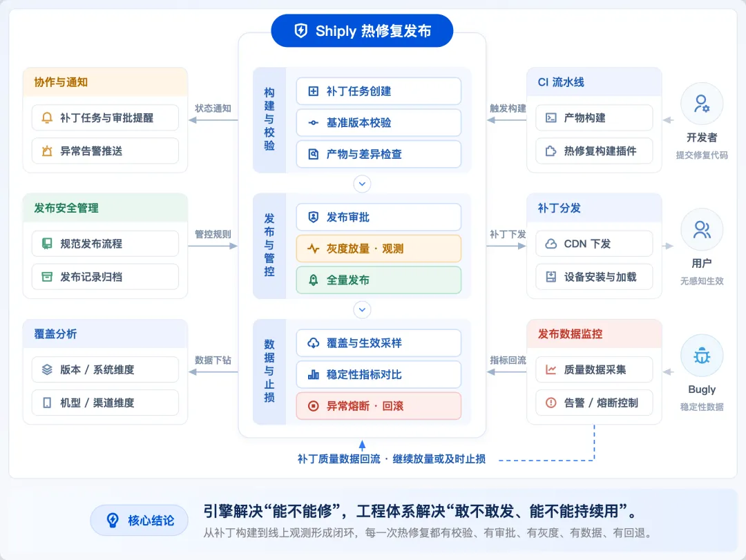
Task: Click the search-file icon beside 产物与差异检查
Action: pyautogui.click(x=313, y=154)
